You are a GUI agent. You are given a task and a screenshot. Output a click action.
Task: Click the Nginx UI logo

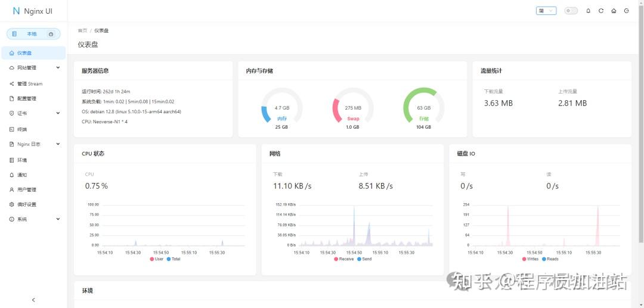[x=33, y=11]
